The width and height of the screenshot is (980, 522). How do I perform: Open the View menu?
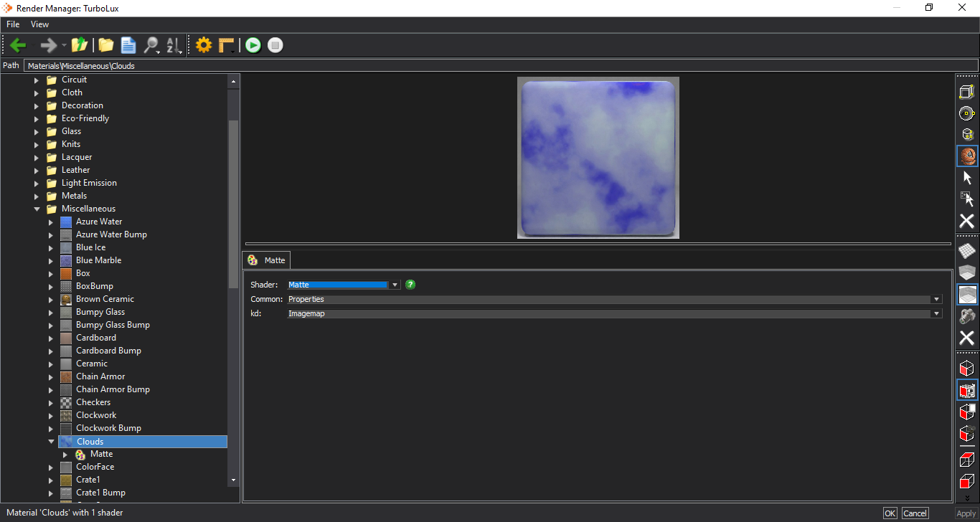point(39,24)
